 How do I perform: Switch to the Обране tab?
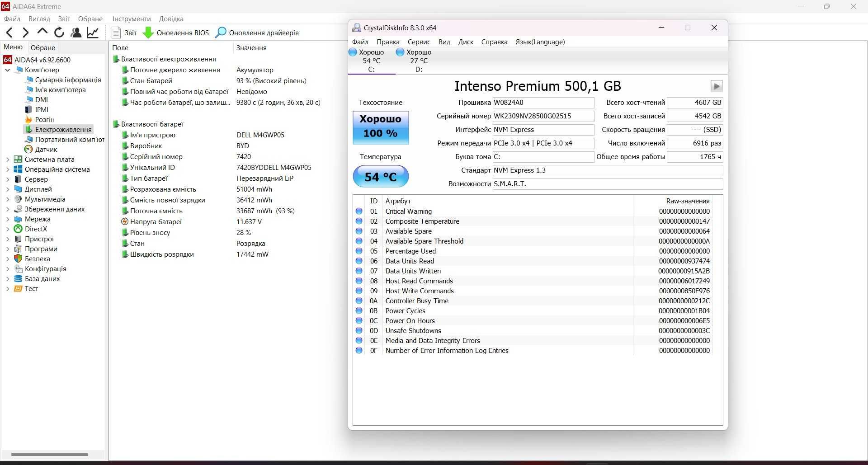(42, 47)
